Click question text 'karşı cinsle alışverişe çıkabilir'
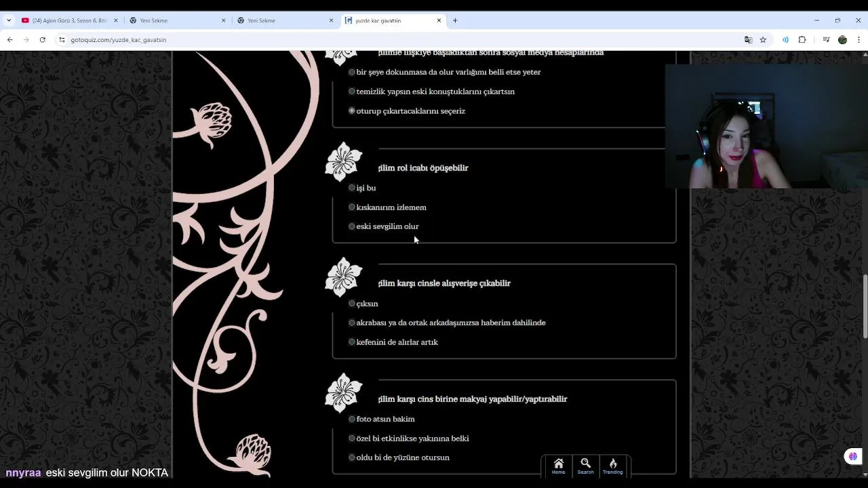This screenshot has width=868, height=488. click(x=454, y=283)
